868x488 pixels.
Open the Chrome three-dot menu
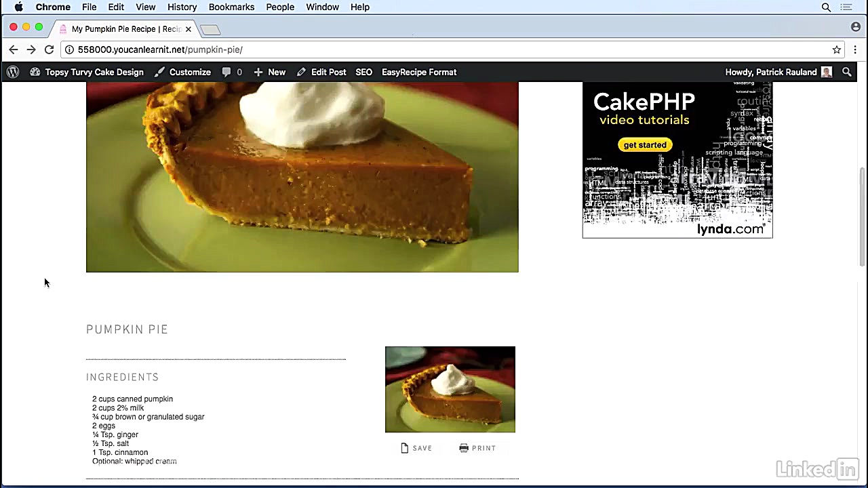coord(855,49)
